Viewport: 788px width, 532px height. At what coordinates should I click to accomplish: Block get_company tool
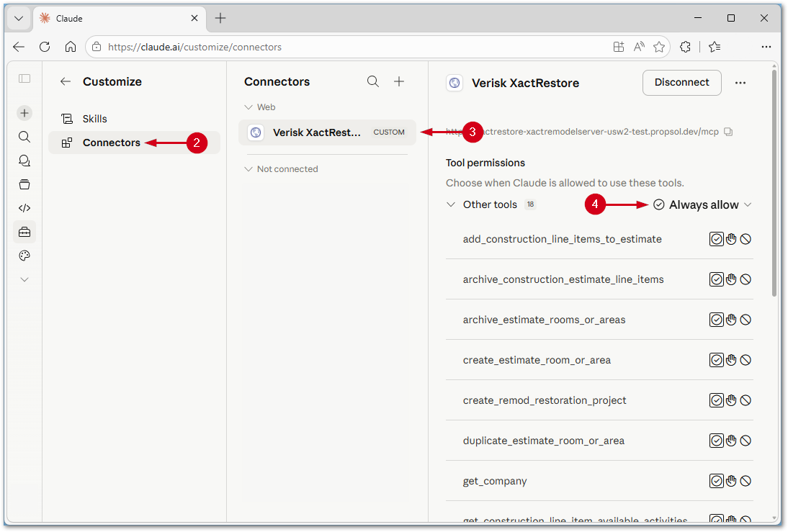[746, 481]
